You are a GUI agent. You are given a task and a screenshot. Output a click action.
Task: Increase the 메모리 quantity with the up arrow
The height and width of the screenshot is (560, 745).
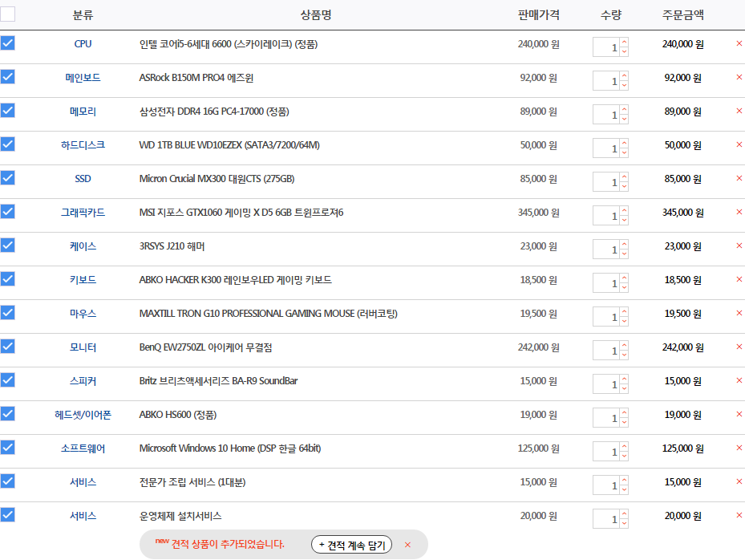click(625, 110)
